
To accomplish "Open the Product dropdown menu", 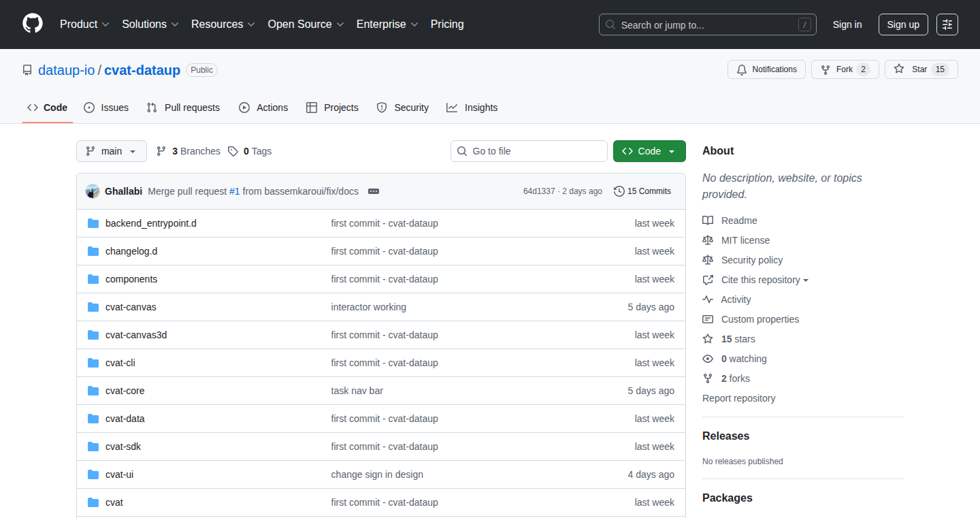I will pyautogui.click(x=84, y=24).
